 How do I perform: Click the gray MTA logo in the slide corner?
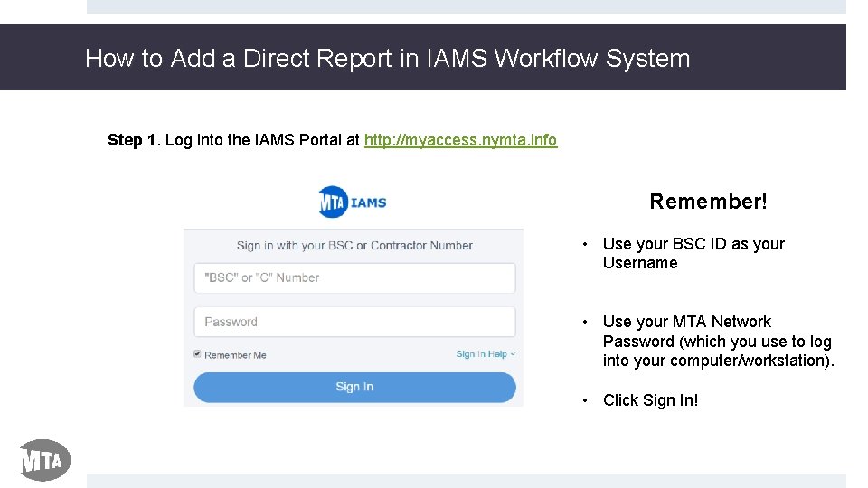click(45, 460)
